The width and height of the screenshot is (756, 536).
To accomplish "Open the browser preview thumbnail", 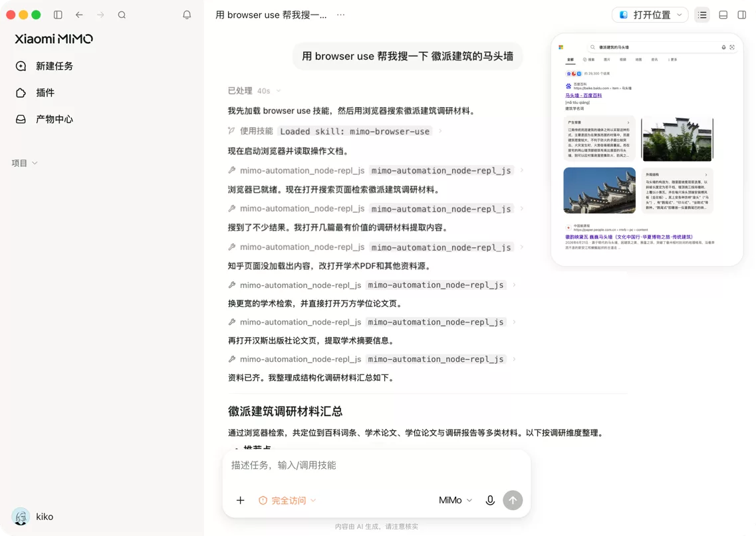I will (647, 150).
